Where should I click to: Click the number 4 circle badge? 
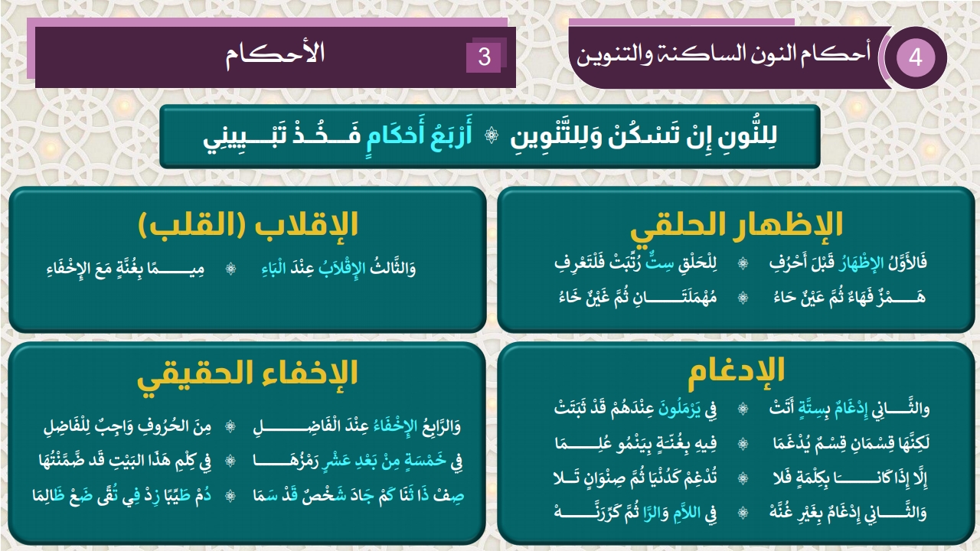tap(916, 58)
